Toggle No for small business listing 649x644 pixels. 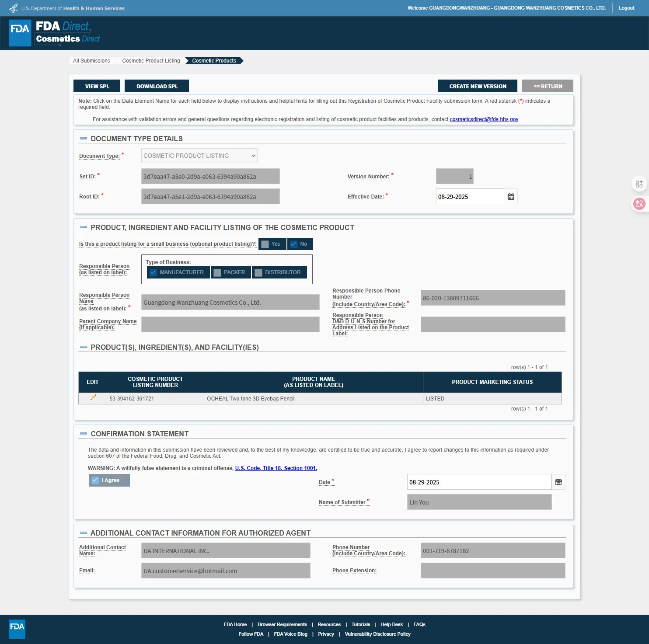tap(300, 244)
